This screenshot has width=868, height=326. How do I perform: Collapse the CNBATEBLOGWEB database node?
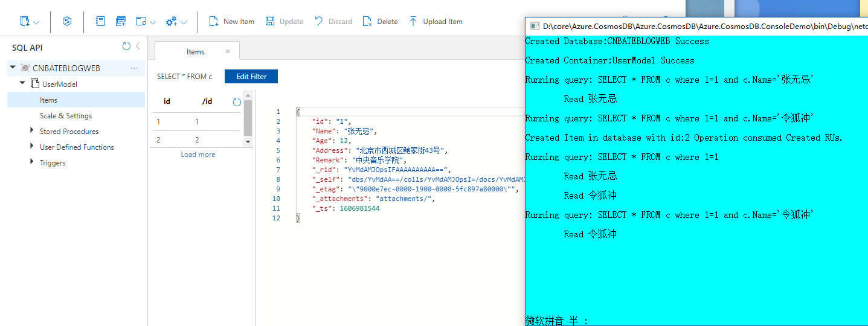click(x=13, y=68)
